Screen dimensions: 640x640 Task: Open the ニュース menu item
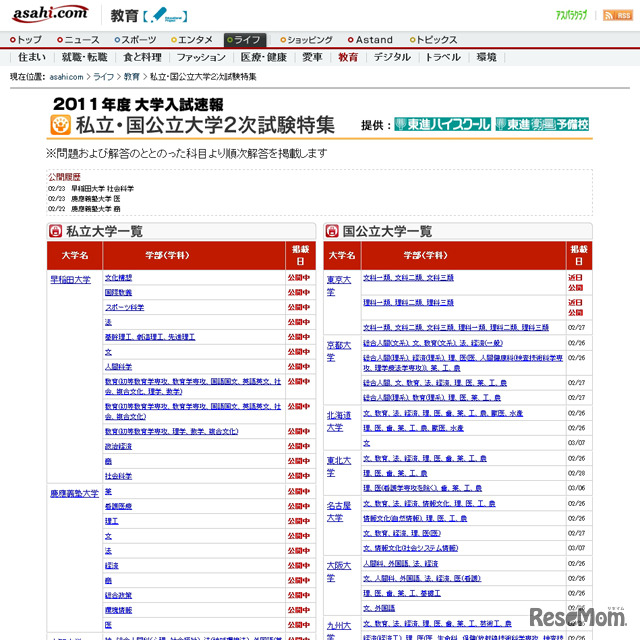click(x=78, y=40)
